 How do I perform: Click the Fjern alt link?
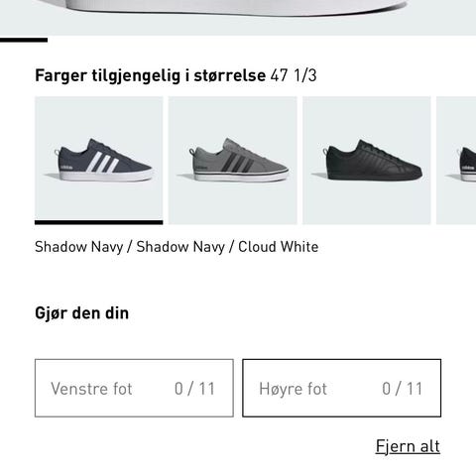(x=408, y=446)
